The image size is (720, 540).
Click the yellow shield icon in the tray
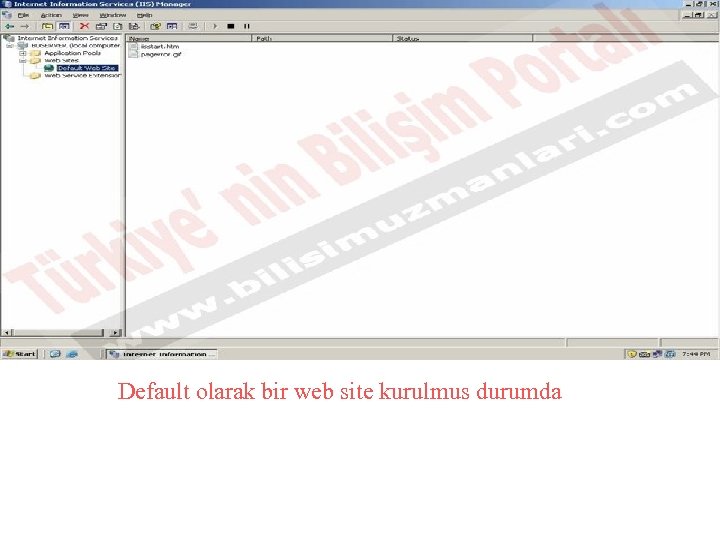click(x=632, y=354)
